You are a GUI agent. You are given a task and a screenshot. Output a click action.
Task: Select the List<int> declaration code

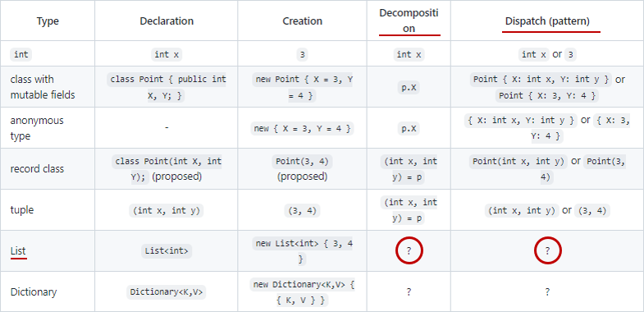(167, 251)
